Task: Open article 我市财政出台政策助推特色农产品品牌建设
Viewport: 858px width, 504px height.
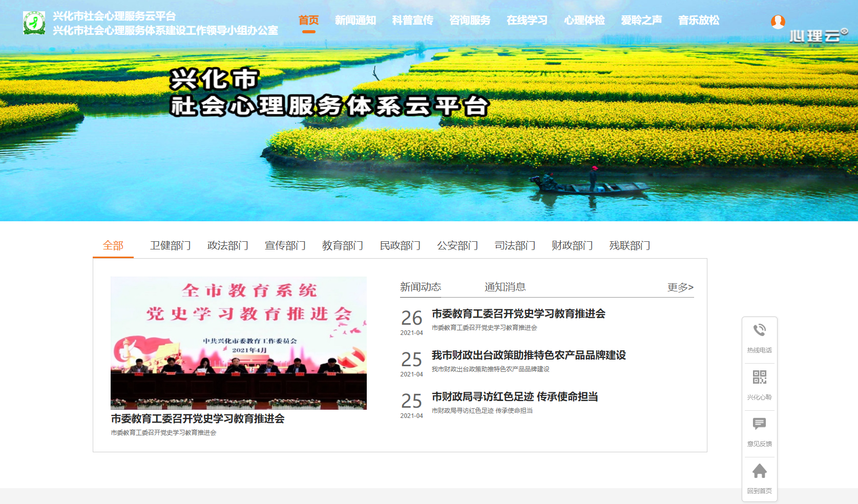Action: 528,355
